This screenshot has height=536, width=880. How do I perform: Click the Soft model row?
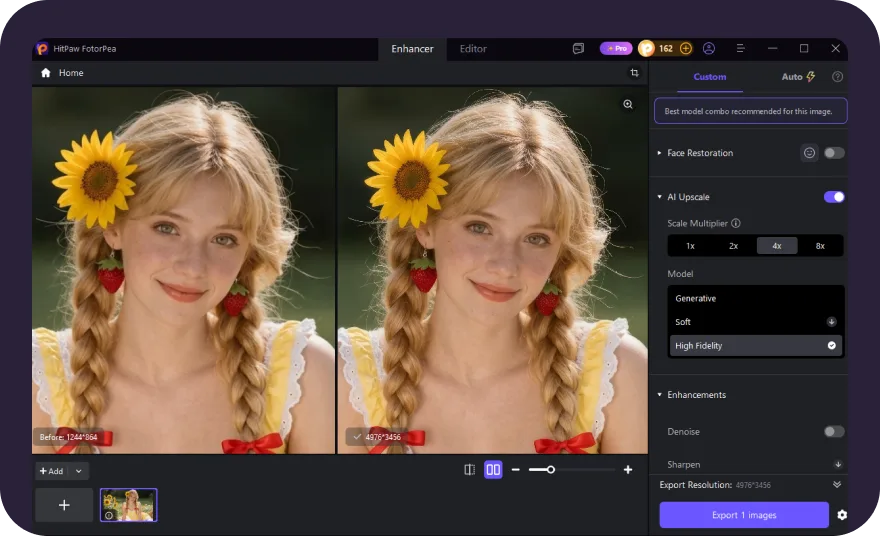click(x=755, y=322)
